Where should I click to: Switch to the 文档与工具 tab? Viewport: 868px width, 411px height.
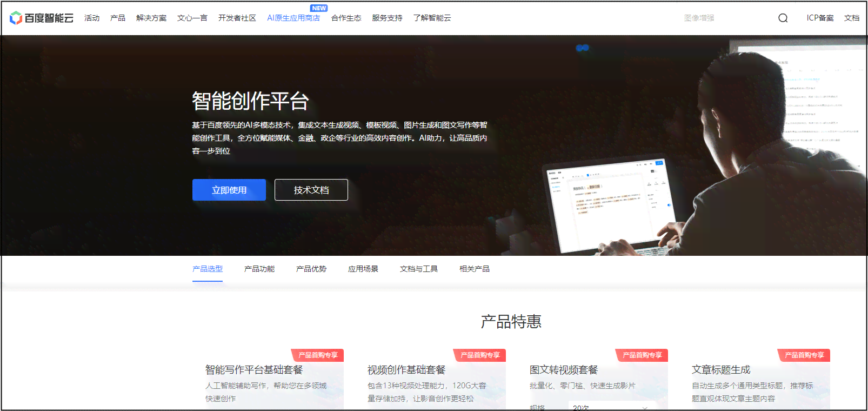(x=419, y=269)
